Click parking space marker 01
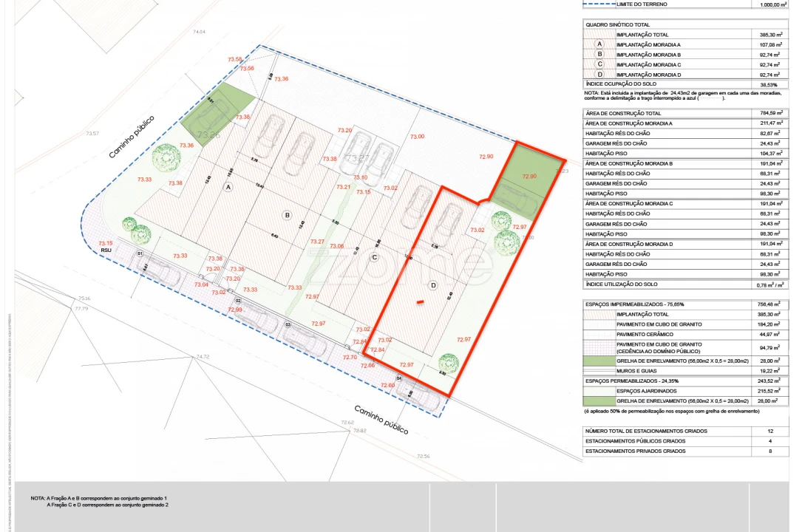Screen dimensions: 802x532 click(140, 253)
